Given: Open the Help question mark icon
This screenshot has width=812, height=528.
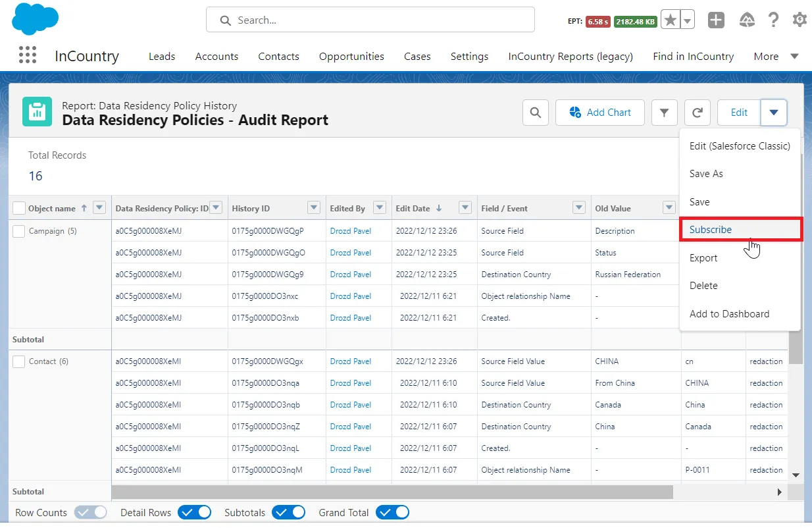Looking at the screenshot, I should pos(773,20).
